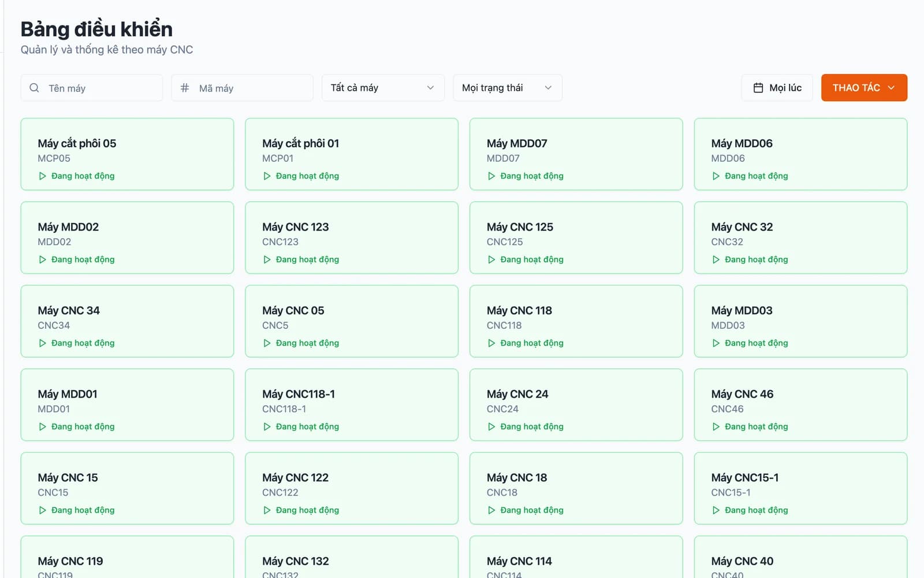Select the Máy CNC15-1 card
This screenshot has width=924, height=578.
pos(800,488)
